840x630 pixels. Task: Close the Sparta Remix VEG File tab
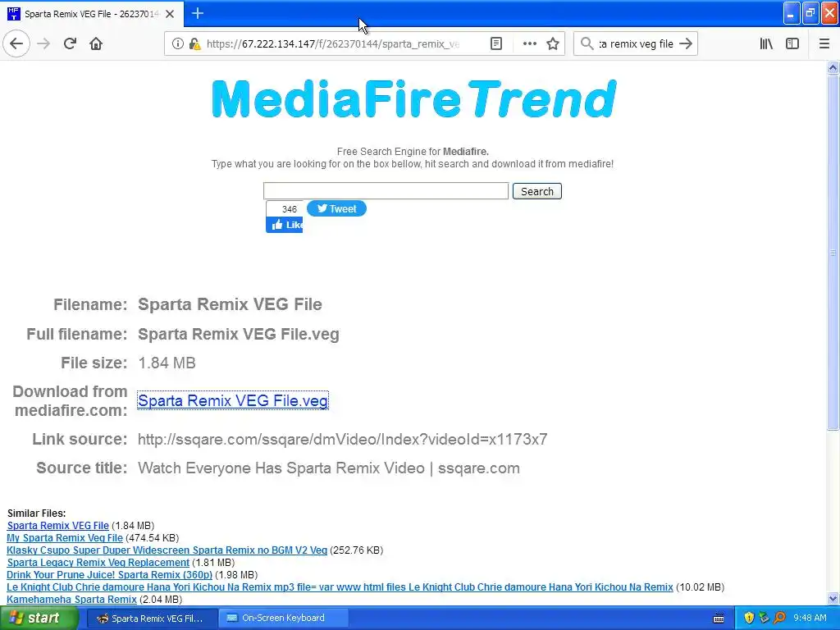coord(170,14)
